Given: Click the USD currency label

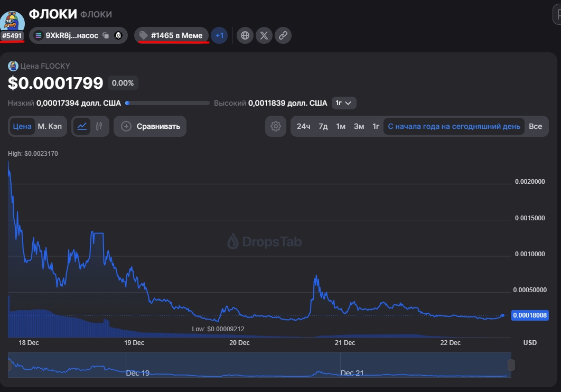Looking at the screenshot, I should click(x=530, y=343).
